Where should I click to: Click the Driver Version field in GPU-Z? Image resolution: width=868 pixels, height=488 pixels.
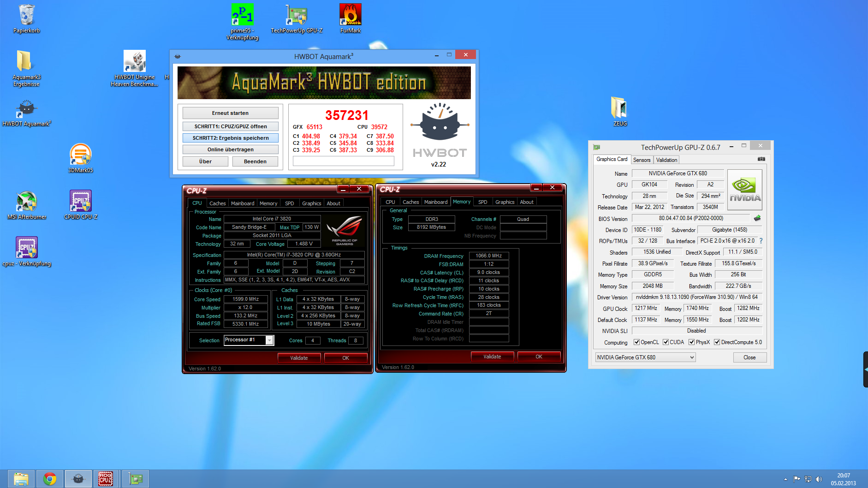coord(696,297)
